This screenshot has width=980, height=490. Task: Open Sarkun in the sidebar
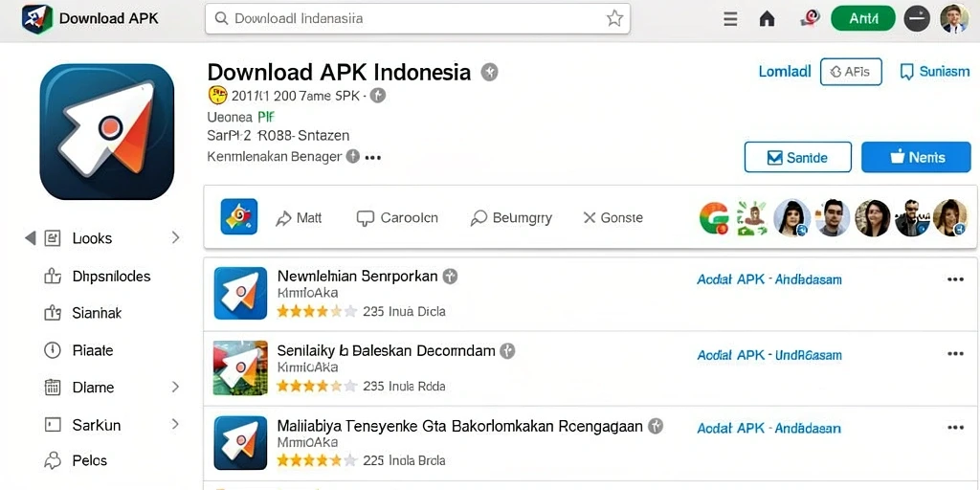pyautogui.click(x=97, y=426)
